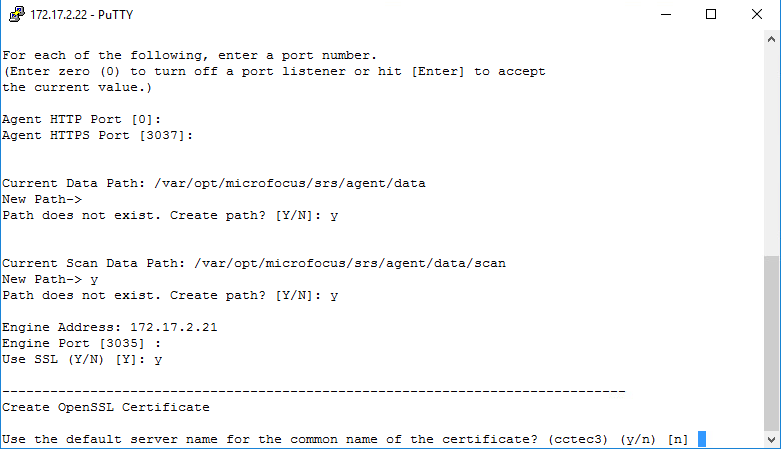Click the Engine Address 172.17.2.21 text
The width and height of the screenshot is (781, 449).
click(x=96, y=327)
